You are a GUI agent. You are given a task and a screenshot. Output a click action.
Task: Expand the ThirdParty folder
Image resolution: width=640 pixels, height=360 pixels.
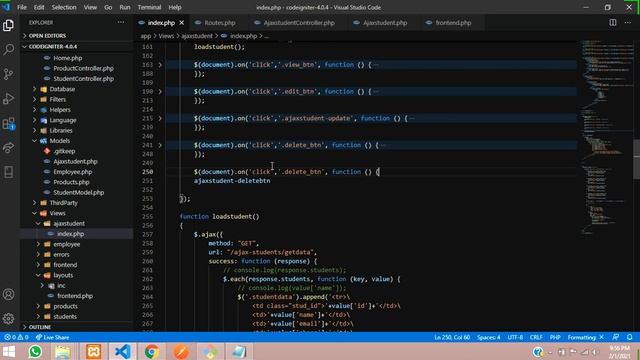[63, 203]
